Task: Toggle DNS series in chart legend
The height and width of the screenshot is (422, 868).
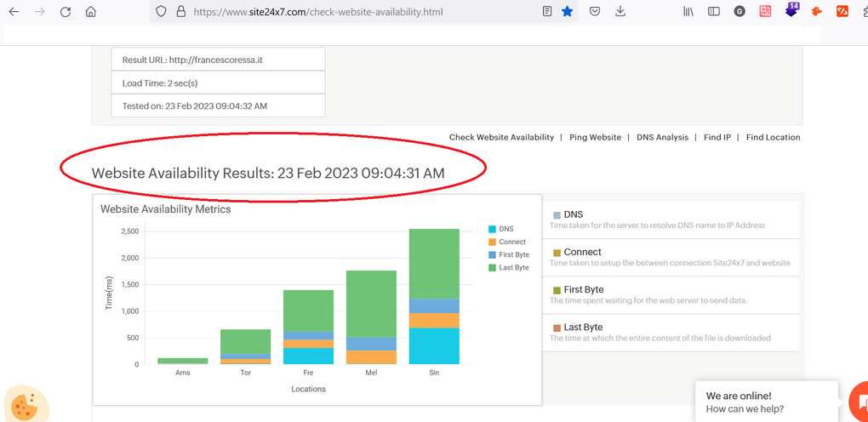Action: tap(501, 229)
